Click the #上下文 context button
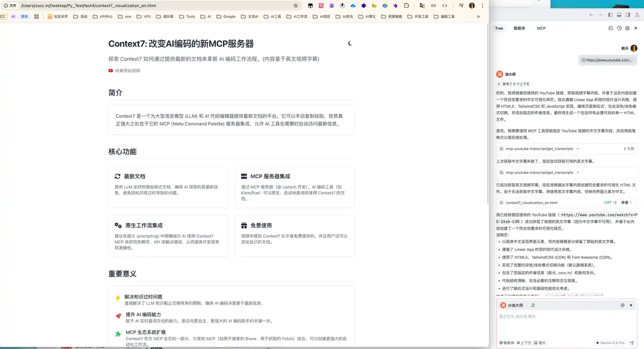This screenshot has width=644, height=349. (524, 343)
